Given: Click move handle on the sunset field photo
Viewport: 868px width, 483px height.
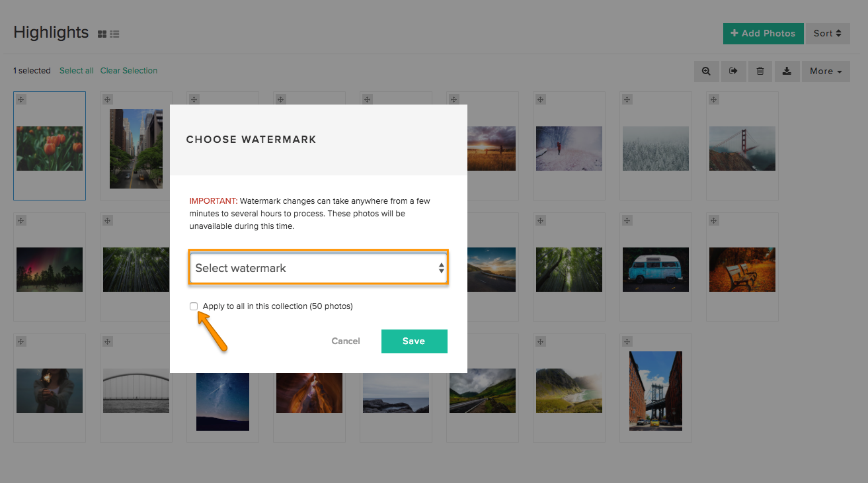Looking at the screenshot, I should (x=454, y=99).
